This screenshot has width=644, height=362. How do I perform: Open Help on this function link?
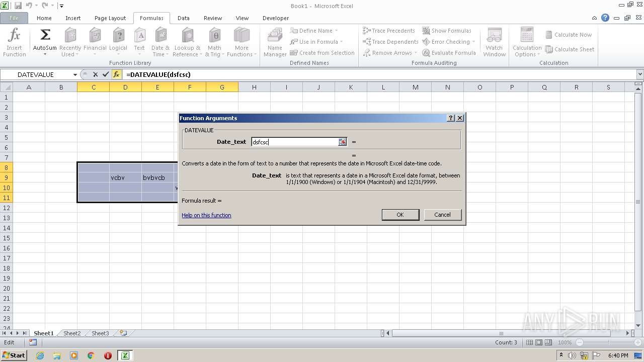[x=206, y=215]
